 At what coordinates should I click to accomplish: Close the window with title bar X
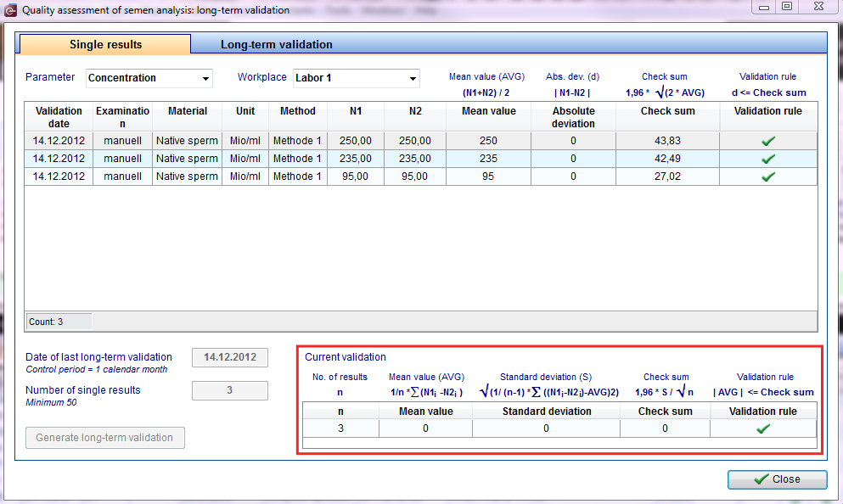click(x=818, y=7)
